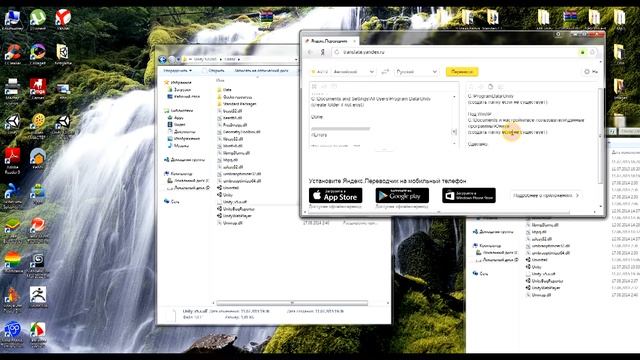This screenshot has height=360, width=640.
Task: Click Explorer forward arrow button
Action: click(x=172, y=60)
